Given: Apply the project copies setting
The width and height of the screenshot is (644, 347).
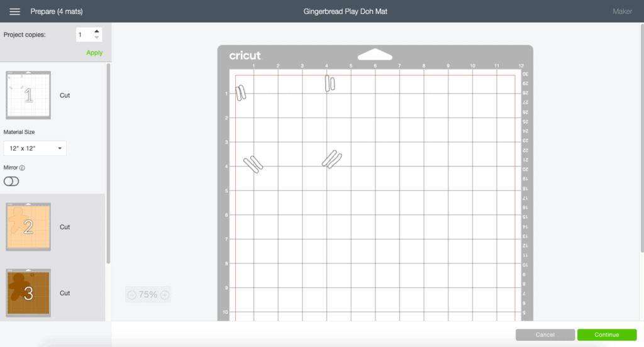Looking at the screenshot, I should (x=94, y=53).
